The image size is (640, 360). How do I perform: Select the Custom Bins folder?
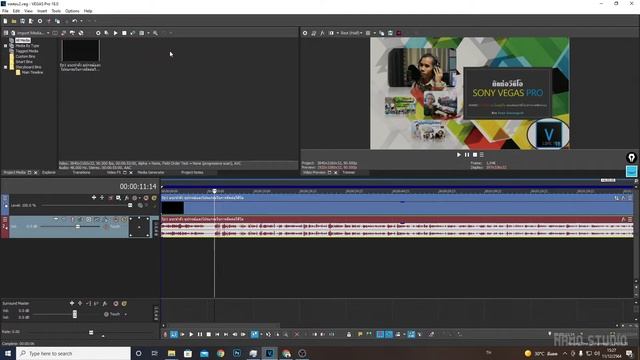(x=25, y=56)
